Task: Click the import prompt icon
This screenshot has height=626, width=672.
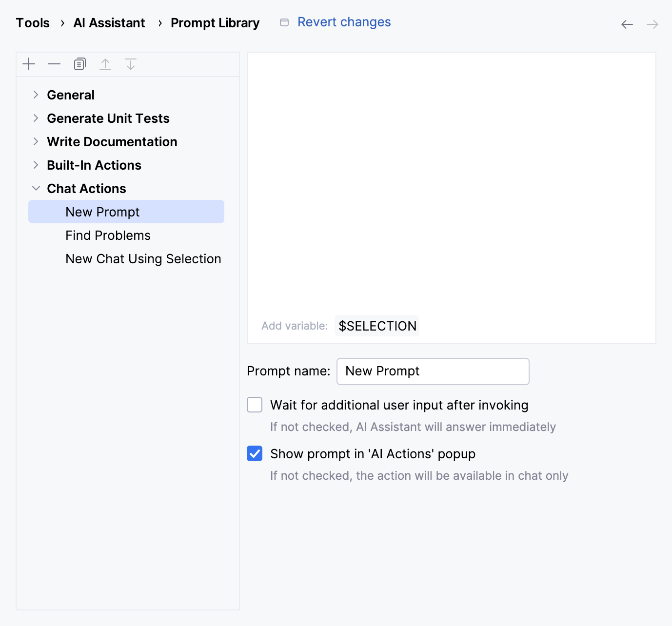Action: point(131,64)
